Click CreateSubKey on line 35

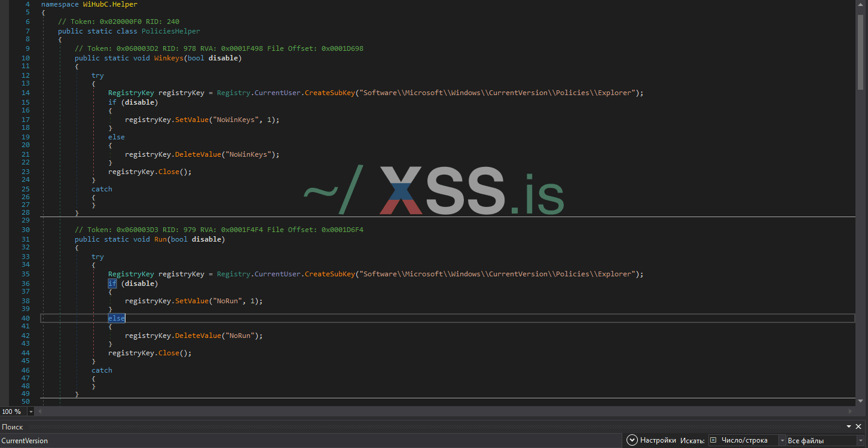pyautogui.click(x=329, y=274)
